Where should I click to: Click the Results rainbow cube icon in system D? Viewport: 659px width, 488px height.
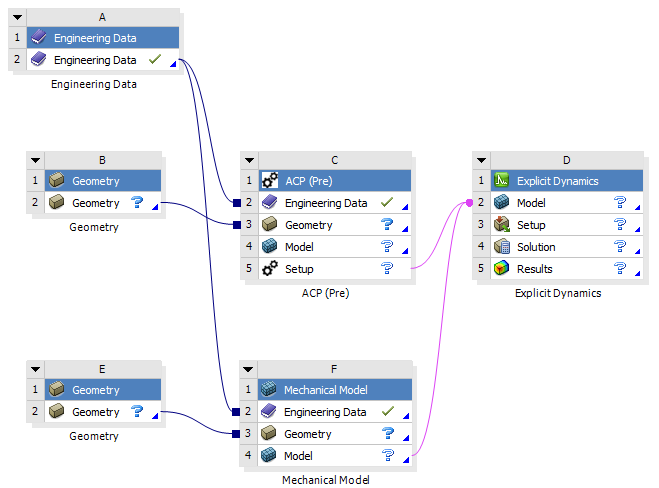pos(501,268)
